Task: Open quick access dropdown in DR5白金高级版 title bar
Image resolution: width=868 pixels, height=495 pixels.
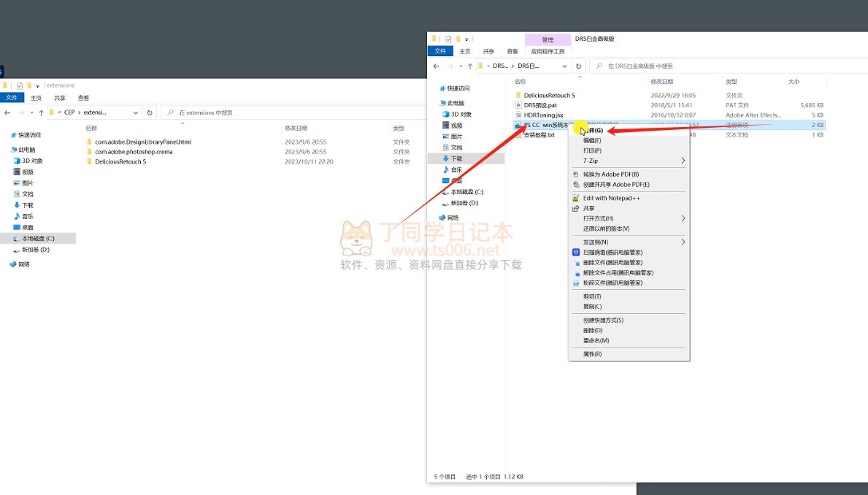Action: click(466, 40)
